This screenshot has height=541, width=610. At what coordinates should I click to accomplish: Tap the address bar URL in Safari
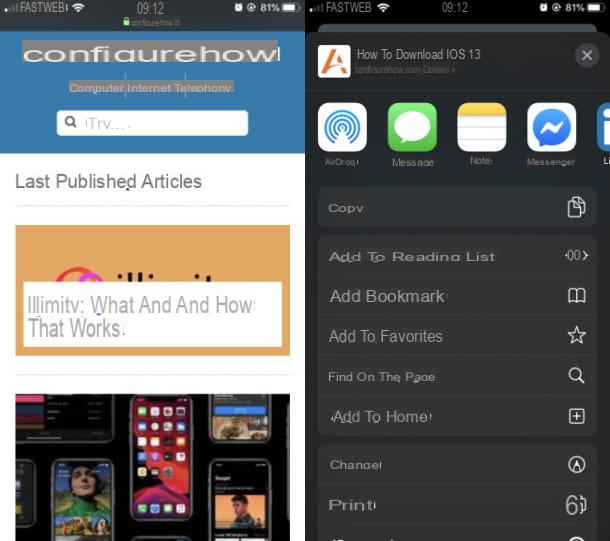(x=152, y=22)
